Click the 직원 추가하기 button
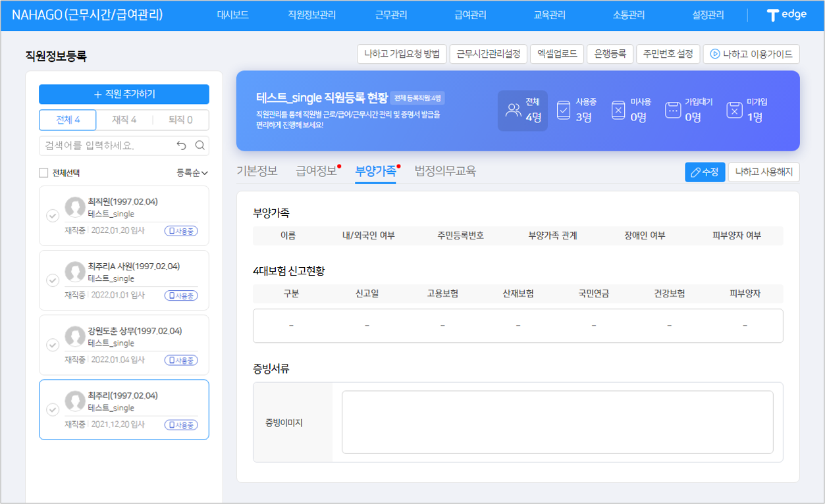 tap(124, 94)
